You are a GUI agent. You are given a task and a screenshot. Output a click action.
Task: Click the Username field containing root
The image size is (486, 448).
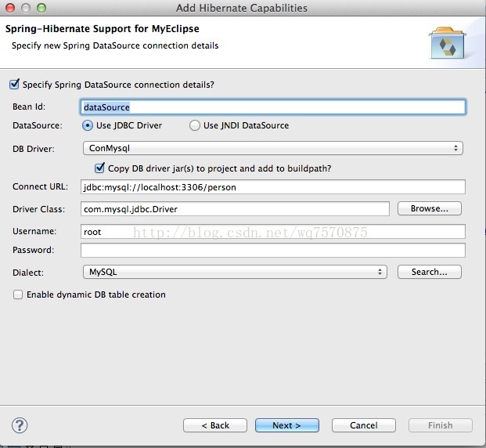pyautogui.click(x=273, y=232)
